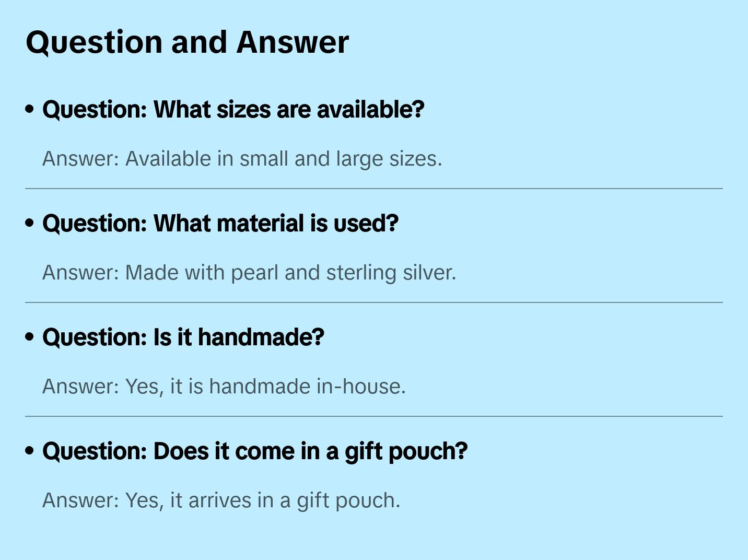748x560 pixels.
Task: Select the bullet next to Is it handmade
Action: [30, 337]
